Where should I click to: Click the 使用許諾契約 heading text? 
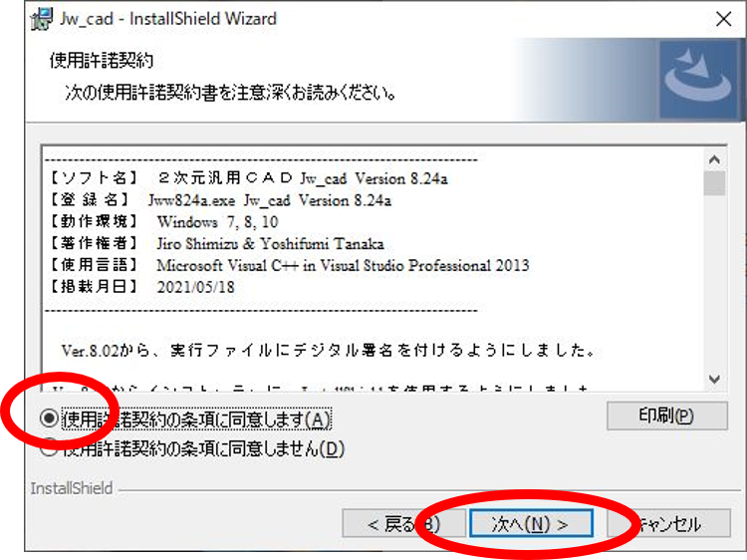(102, 61)
